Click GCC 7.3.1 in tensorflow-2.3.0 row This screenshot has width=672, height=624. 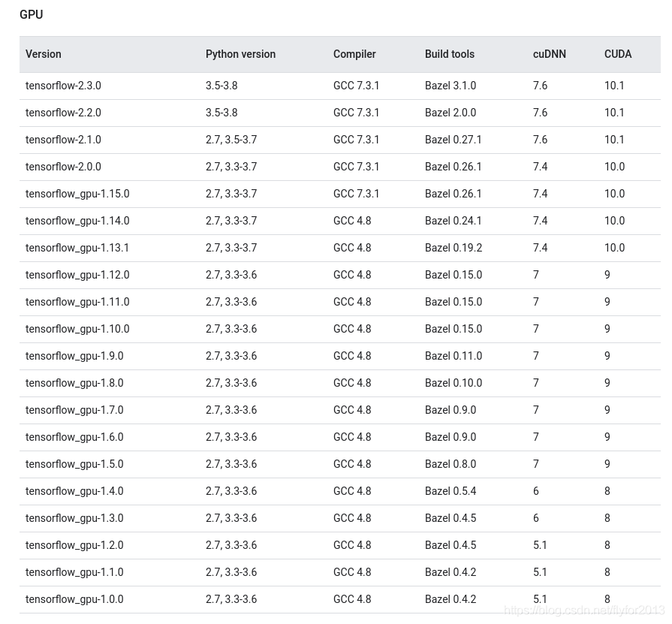click(x=356, y=86)
